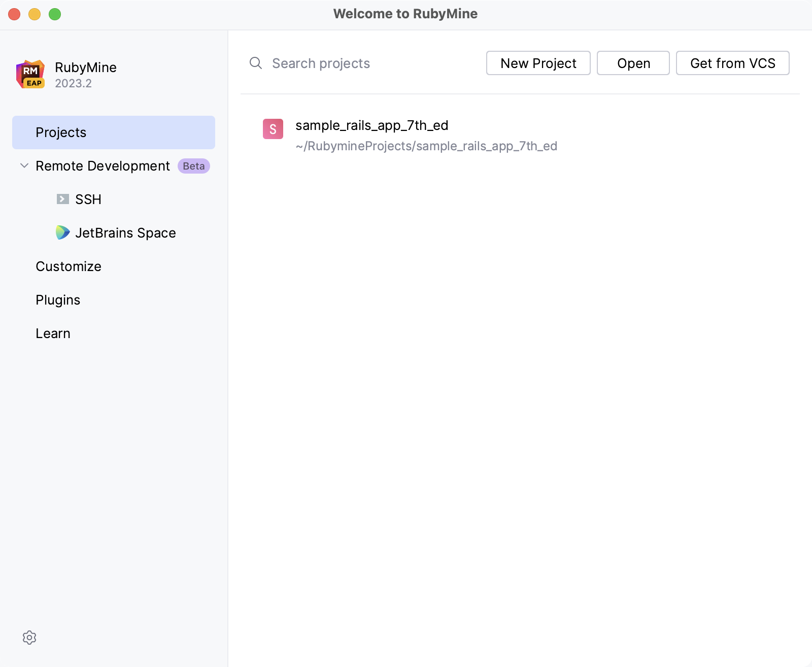Click the JetBrains Space logo icon

click(x=63, y=232)
